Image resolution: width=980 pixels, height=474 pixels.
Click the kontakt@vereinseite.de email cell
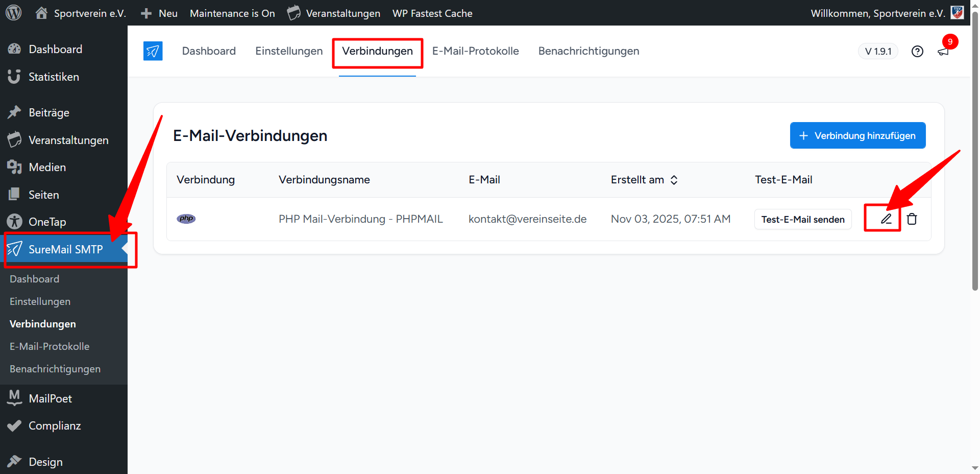pos(528,219)
